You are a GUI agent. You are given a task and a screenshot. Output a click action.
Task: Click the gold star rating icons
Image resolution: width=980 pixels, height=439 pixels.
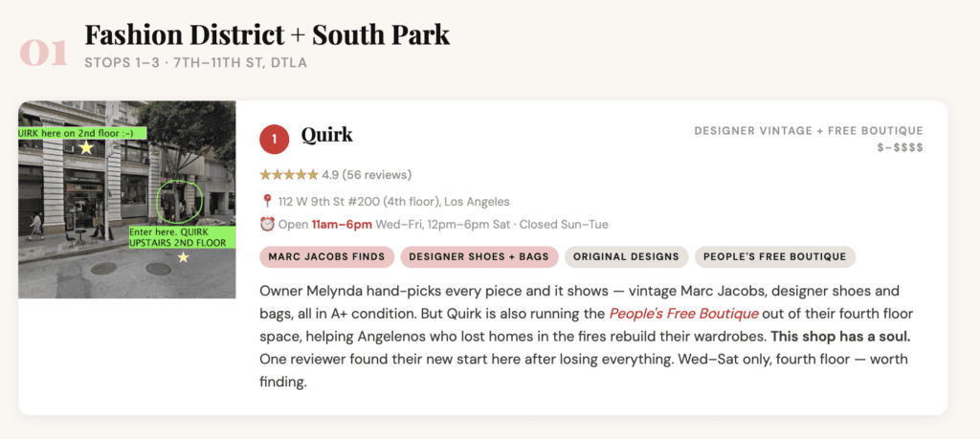click(x=288, y=175)
